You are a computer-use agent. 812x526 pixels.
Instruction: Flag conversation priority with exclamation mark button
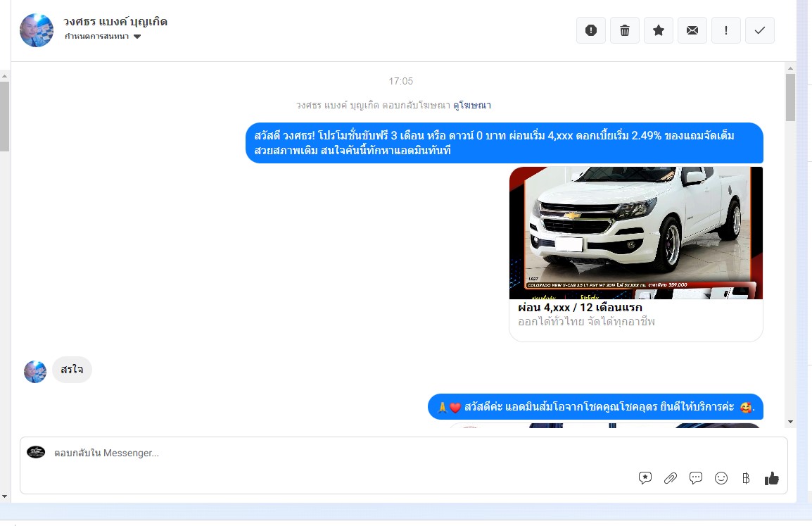coord(726,30)
